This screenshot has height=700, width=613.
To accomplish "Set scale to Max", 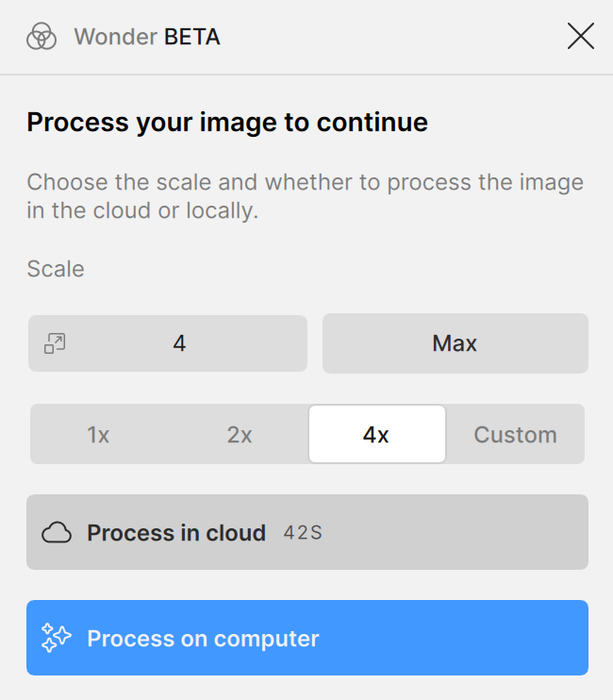I will click(455, 343).
